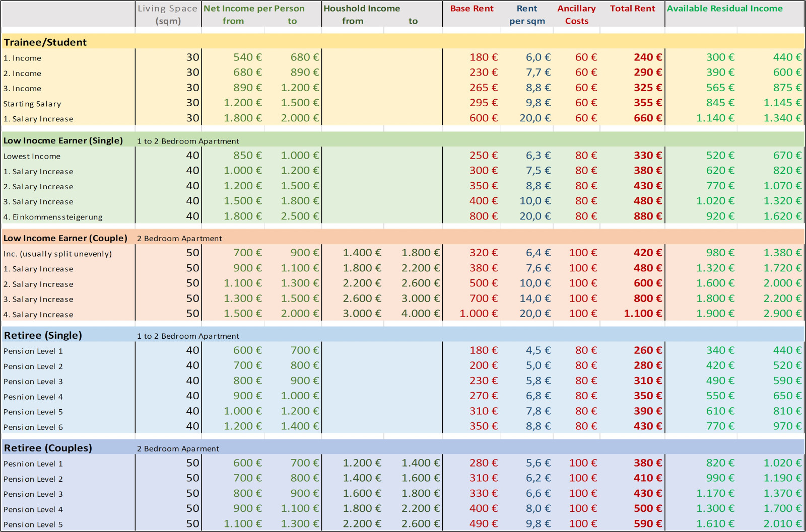Click the 'Available Residual Income' header
Image resolution: width=806 pixels, height=532 pixels.
click(x=724, y=9)
